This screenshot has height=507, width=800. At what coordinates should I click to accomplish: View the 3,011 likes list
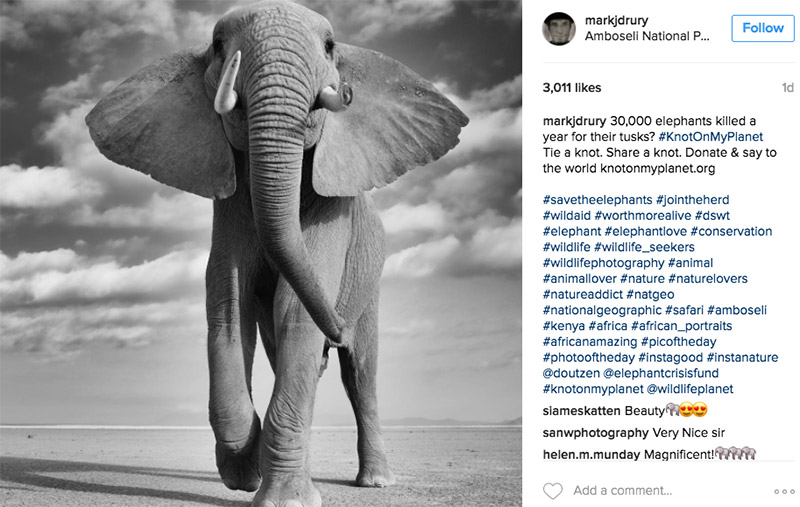point(572,88)
